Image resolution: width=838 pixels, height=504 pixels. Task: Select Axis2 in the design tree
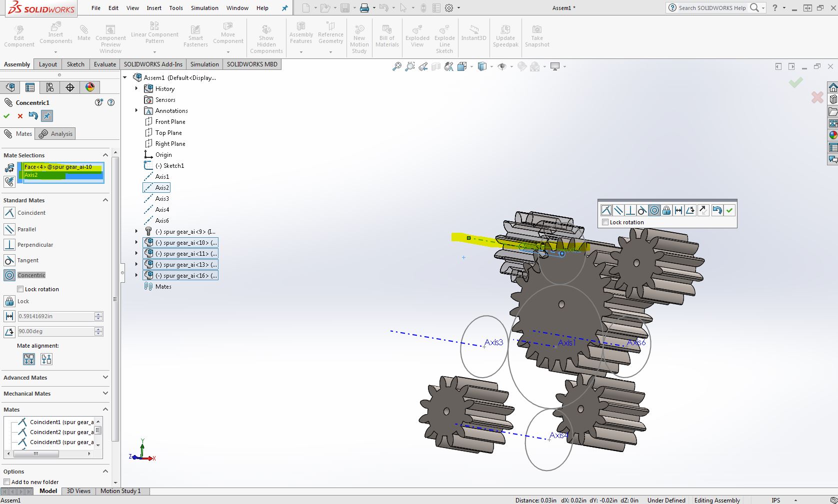tap(156, 188)
